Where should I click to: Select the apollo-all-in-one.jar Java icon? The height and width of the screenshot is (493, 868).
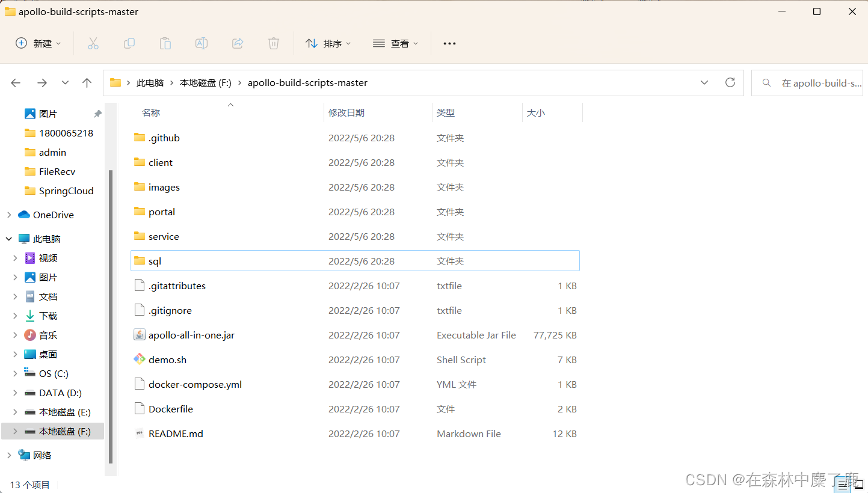pyautogui.click(x=140, y=335)
